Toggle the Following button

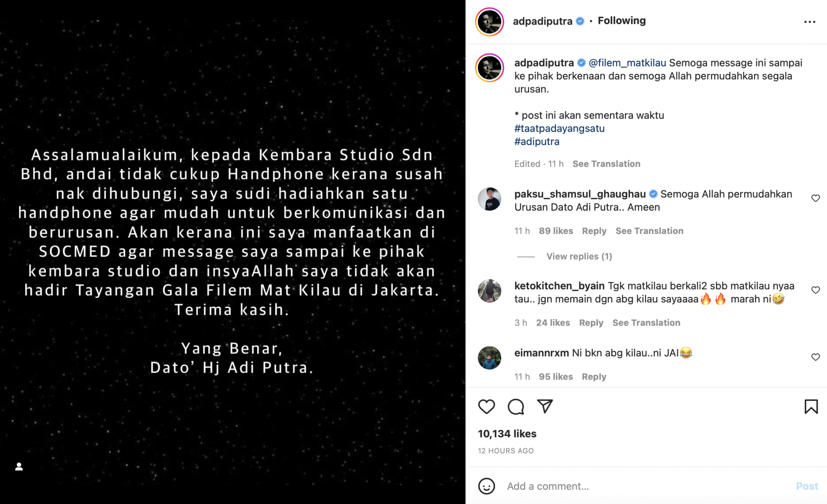(x=621, y=21)
